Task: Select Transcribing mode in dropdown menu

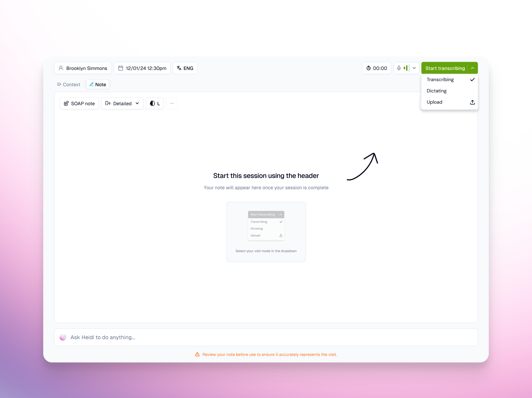Action: (450, 80)
